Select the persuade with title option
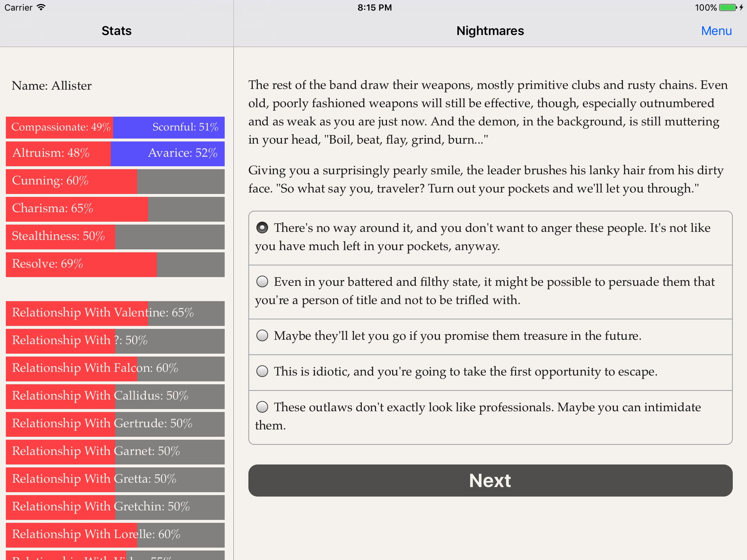 [262, 282]
